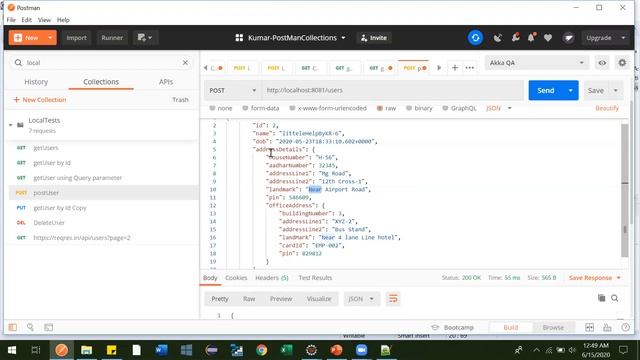The width and height of the screenshot is (640, 360).
Task: Toggle the wrap lines icon
Action: (x=393, y=299)
